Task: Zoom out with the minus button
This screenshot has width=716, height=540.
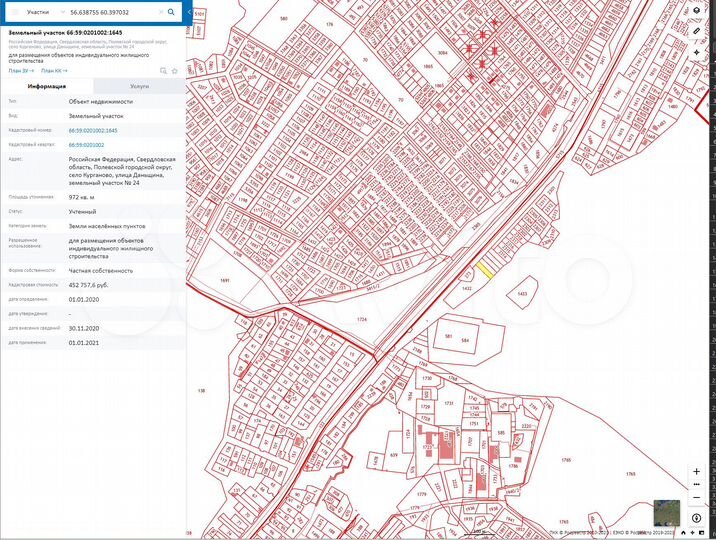Action: [696, 497]
